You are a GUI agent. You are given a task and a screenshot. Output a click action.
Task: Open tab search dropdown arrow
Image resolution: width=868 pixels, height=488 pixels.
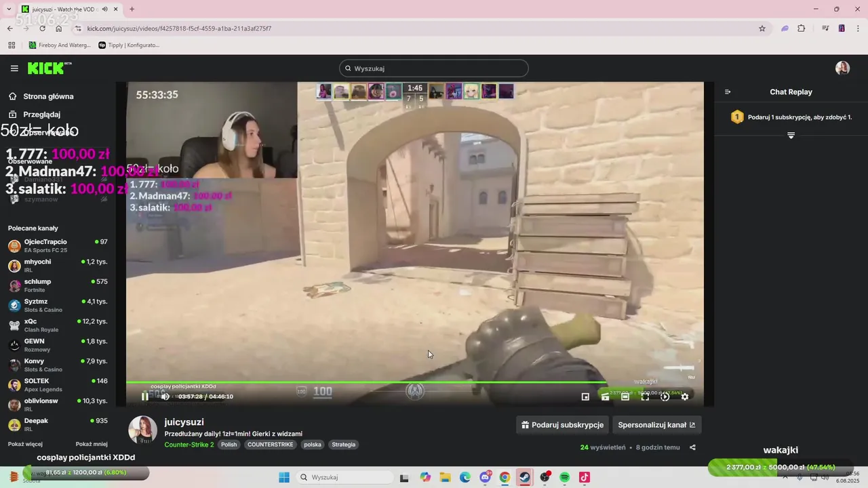(9, 9)
